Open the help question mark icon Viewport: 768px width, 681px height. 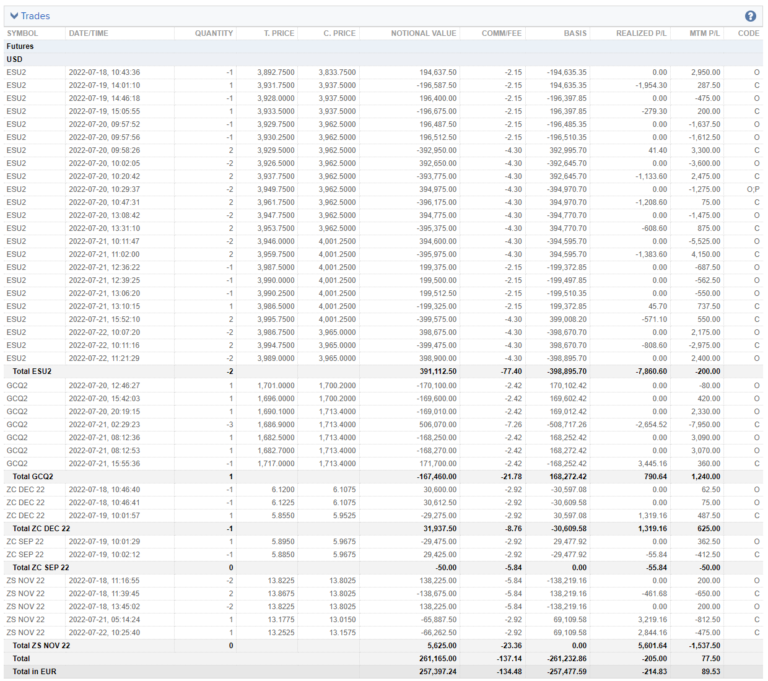[x=750, y=16]
